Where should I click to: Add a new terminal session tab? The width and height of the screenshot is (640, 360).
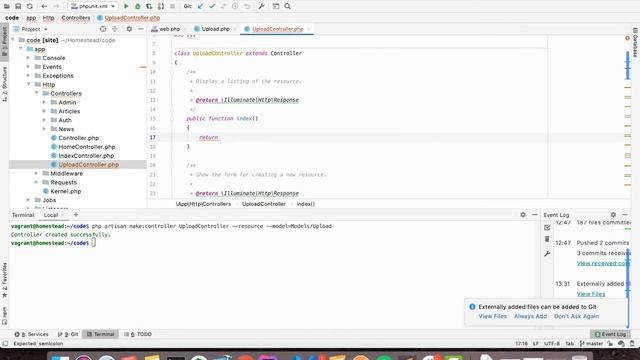pos(76,215)
